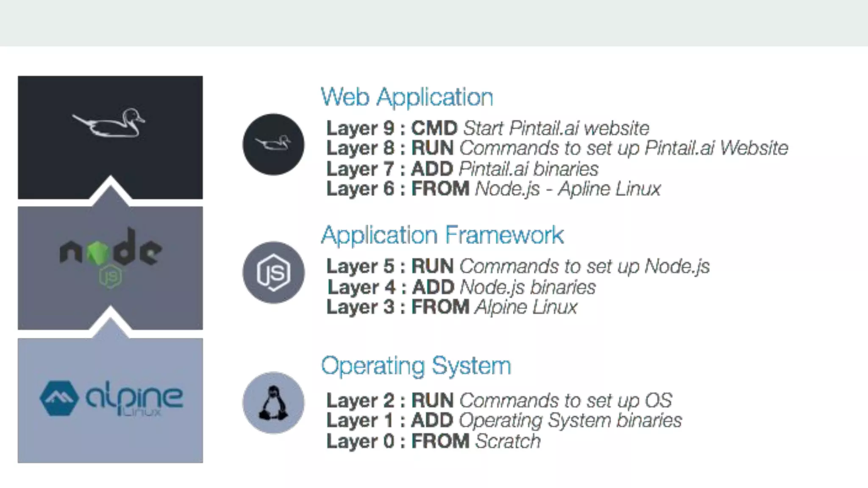Click the round pintail duck icon
Viewport: 868px width, 488px height.
[x=273, y=144]
